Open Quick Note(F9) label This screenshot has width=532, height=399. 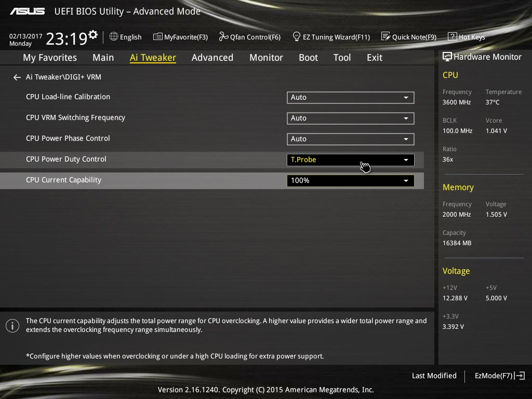pyautogui.click(x=414, y=37)
